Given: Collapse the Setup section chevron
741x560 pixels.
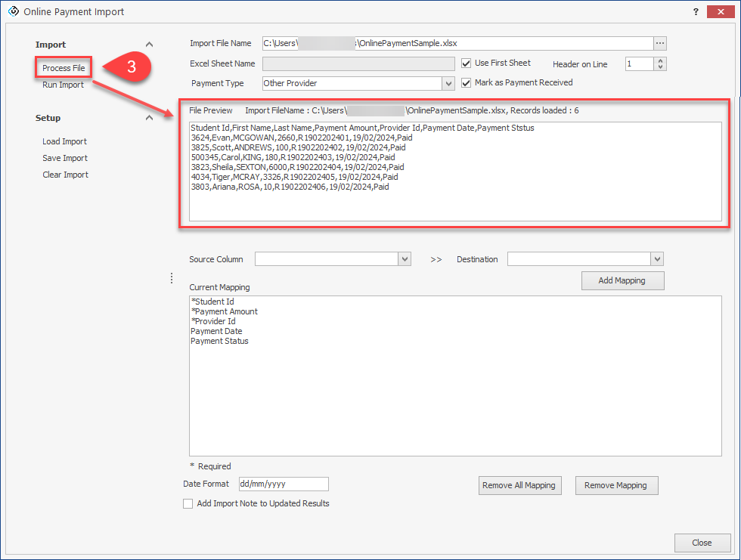Looking at the screenshot, I should (149, 118).
